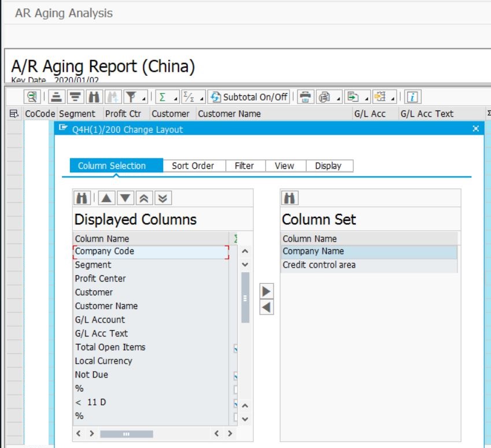
Task: Click the right arrow to remove selected column
Action: point(266,292)
